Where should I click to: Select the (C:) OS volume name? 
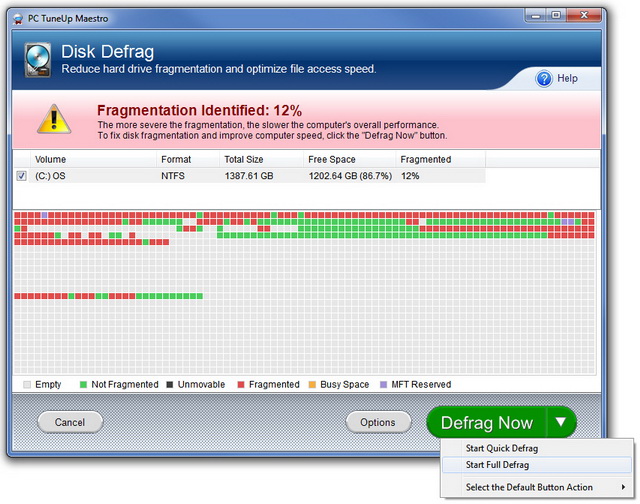50,176
